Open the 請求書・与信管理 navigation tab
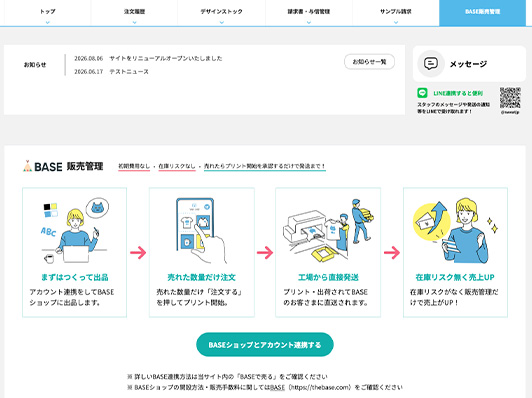Image resolution: width=532 pixels, height=398 pixels. click(309, 13)
